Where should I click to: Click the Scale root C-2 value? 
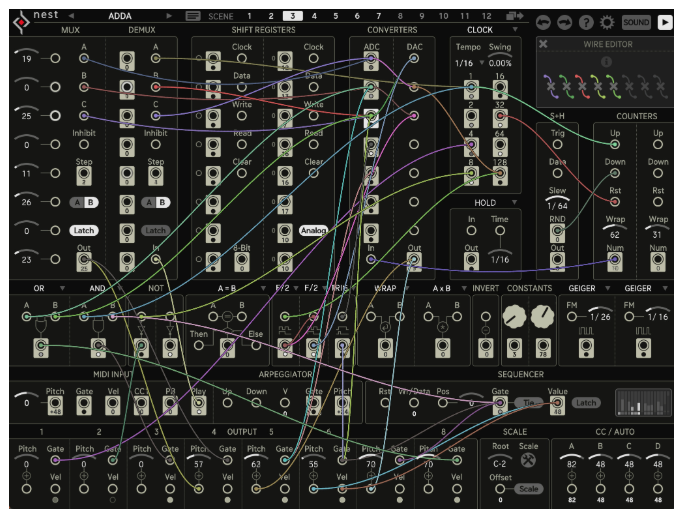499,464
